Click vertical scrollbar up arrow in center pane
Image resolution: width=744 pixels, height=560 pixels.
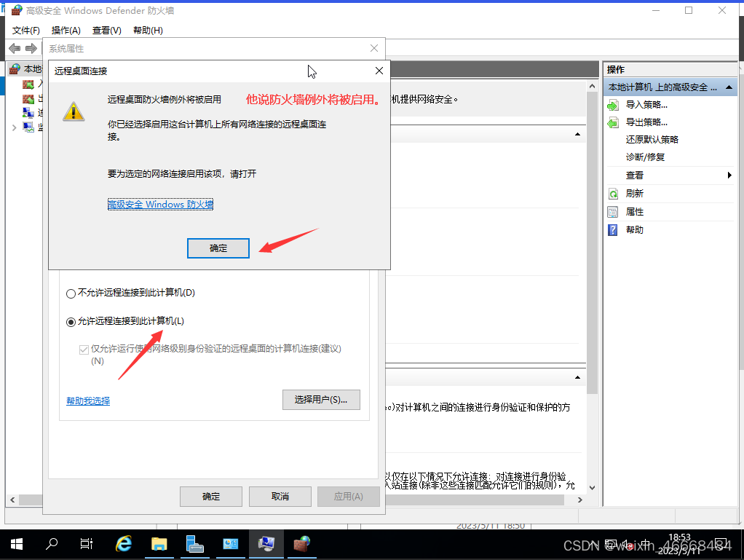pos(592,87)
